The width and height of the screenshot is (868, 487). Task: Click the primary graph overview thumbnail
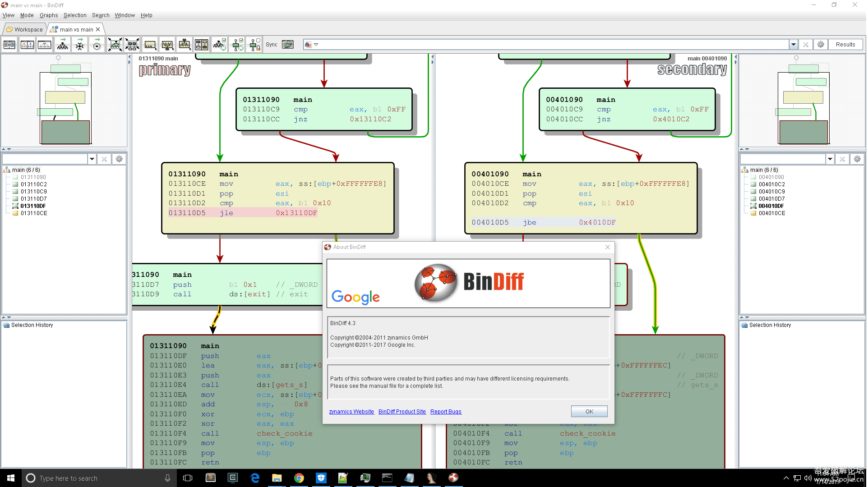[65, 101]
